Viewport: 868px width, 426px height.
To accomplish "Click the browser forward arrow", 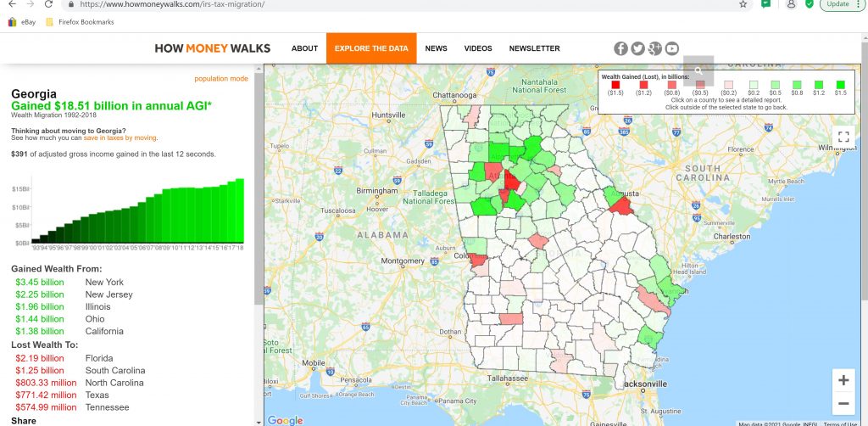I will click(x=31, y=4).
